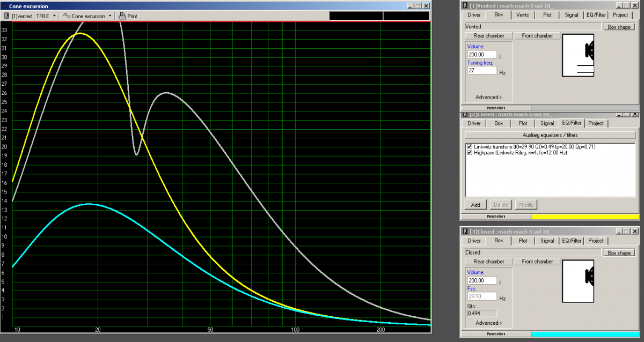This screenshot has height=342, width=644.
Task: Toggle the Highpass Linkwitz-Riley filter checkbox
Action: point(470,153)
